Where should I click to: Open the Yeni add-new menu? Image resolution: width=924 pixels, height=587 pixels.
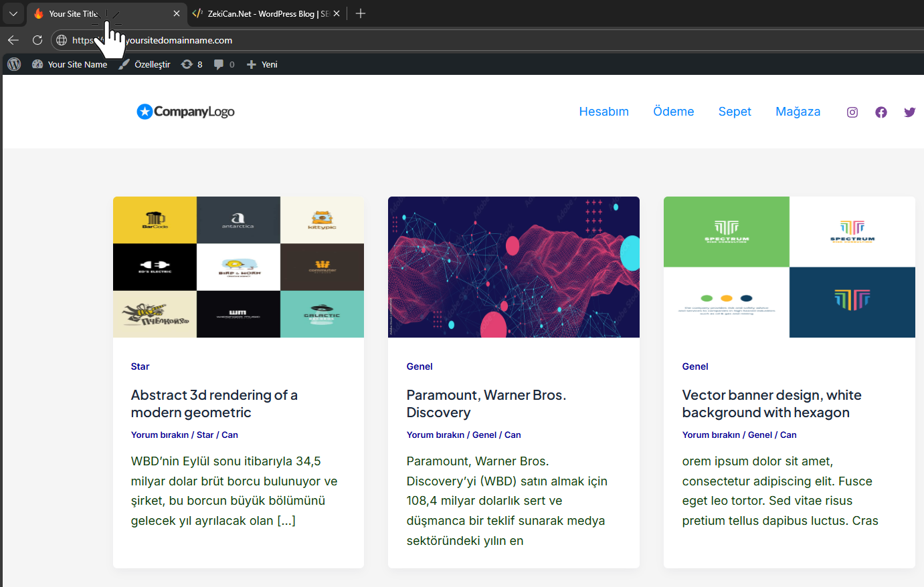tap(262, 64)
